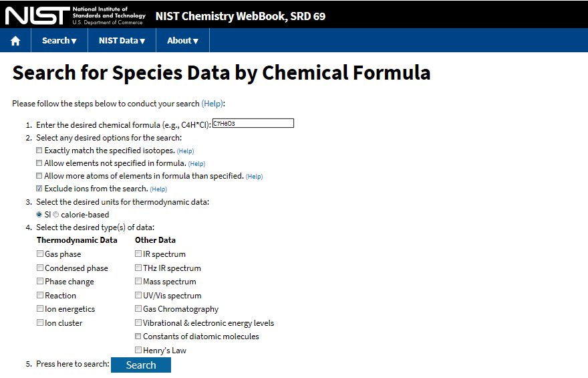
Task: Tick the Gas phase checkbox
Action: coord(39,254)
